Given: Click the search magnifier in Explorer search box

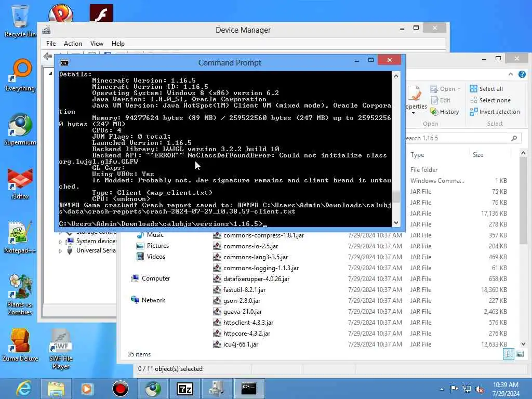Looking at the screenshot, I should (514, 138).
